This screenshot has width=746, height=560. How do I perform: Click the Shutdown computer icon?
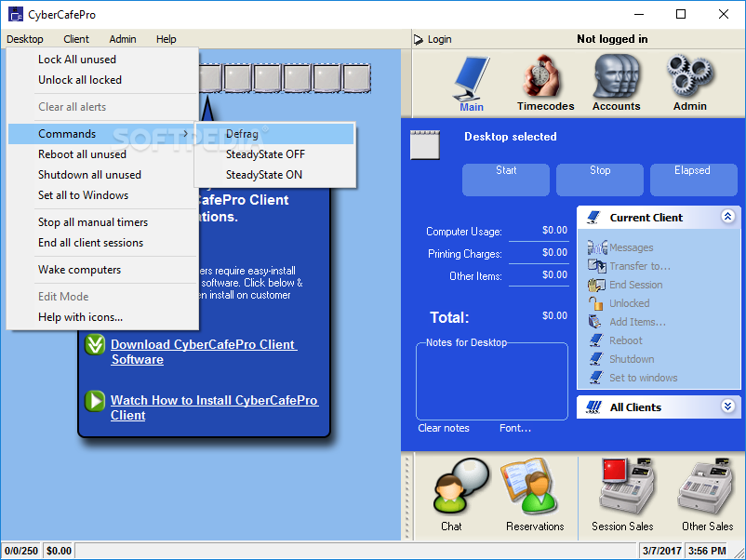tap(596, 359)
